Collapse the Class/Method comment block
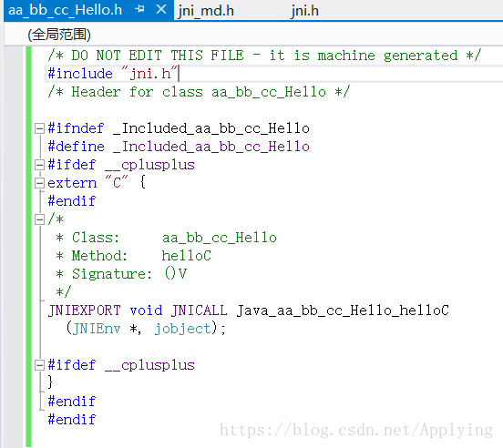 pyautogui.click(x=39, y=219)
